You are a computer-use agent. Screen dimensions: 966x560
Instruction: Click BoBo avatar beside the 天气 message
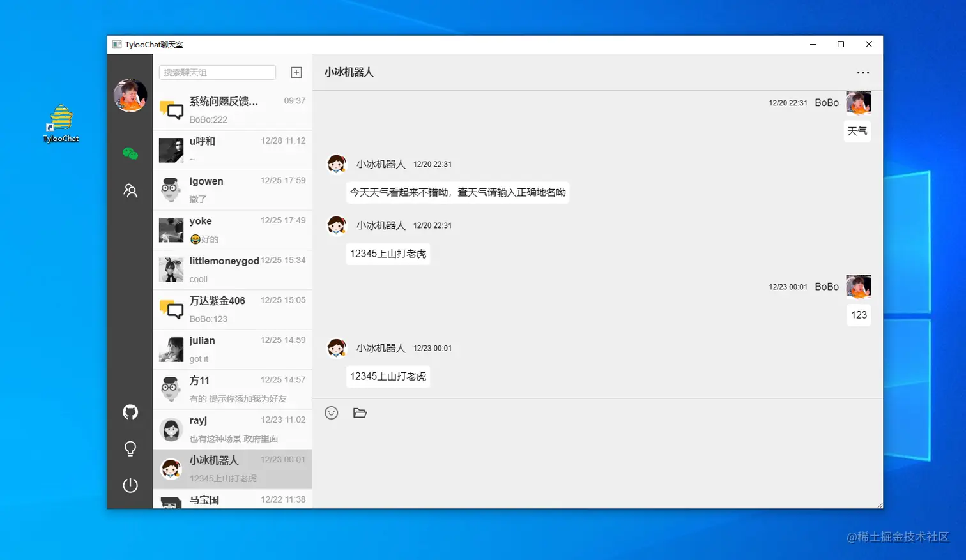858,102
